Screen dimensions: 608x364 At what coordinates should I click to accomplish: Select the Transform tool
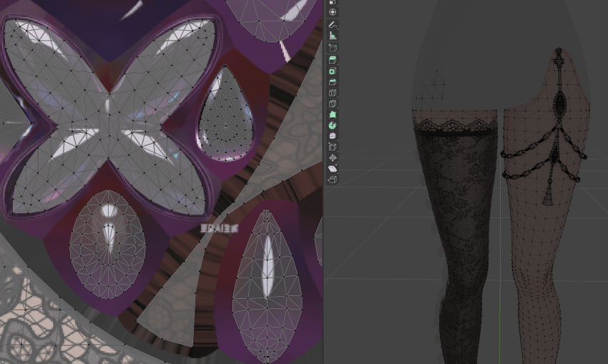coord(333,12)
